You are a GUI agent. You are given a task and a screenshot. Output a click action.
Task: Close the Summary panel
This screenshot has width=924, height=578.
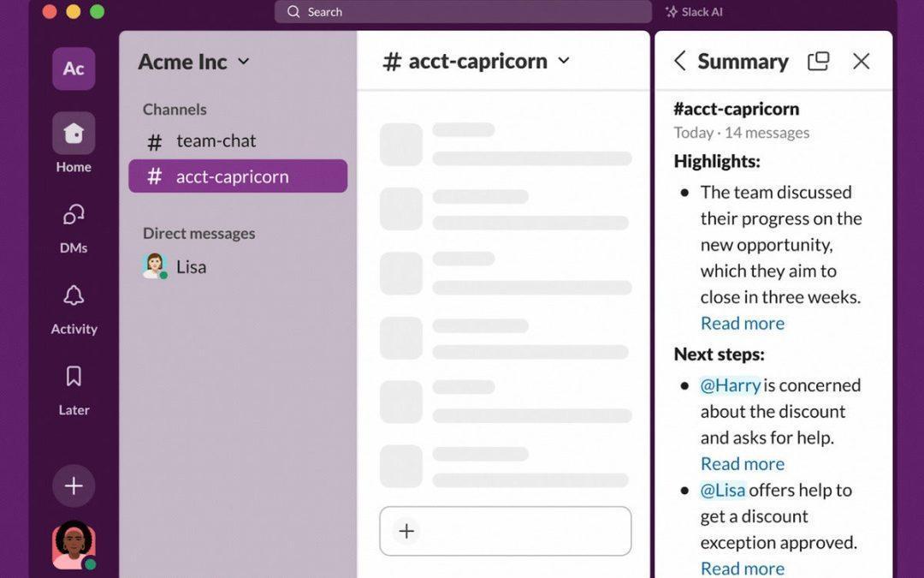861,61
